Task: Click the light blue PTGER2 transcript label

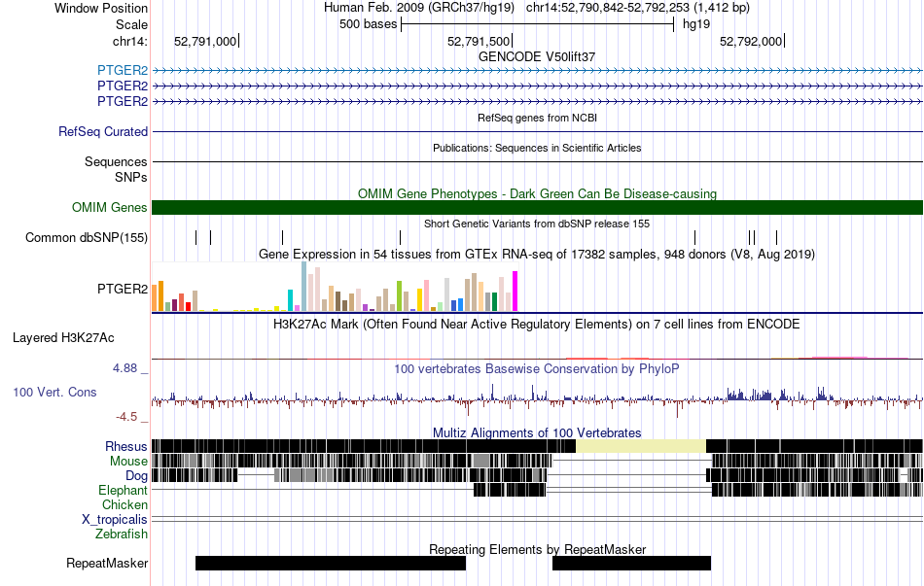Action: point(123,71)
